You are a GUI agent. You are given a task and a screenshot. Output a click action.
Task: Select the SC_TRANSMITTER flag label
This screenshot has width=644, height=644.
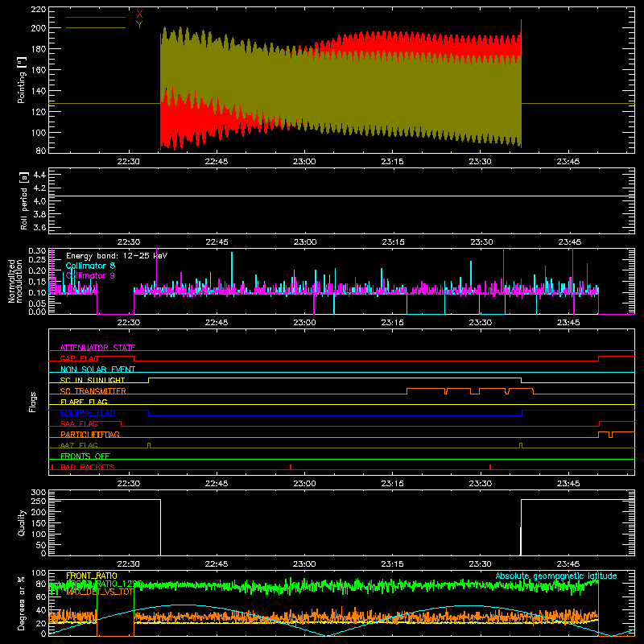pyautogui.click(x=93, y=390)
